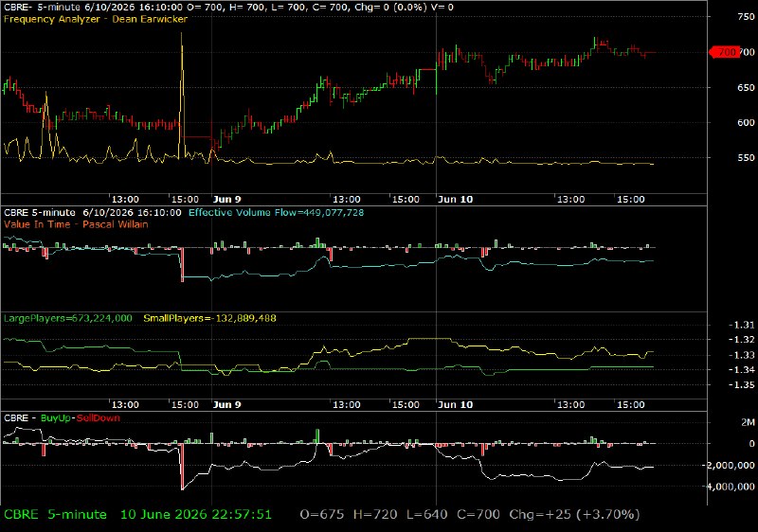Select 'Jun 10' date on top time axis
The image size is (758, 532).
pos(456,200)
